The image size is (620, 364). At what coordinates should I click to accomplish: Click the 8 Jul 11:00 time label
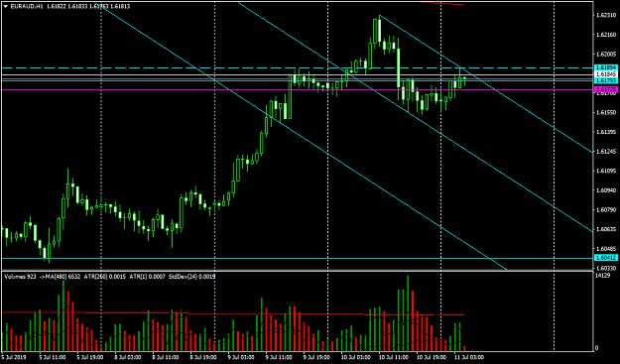point(166,357)
